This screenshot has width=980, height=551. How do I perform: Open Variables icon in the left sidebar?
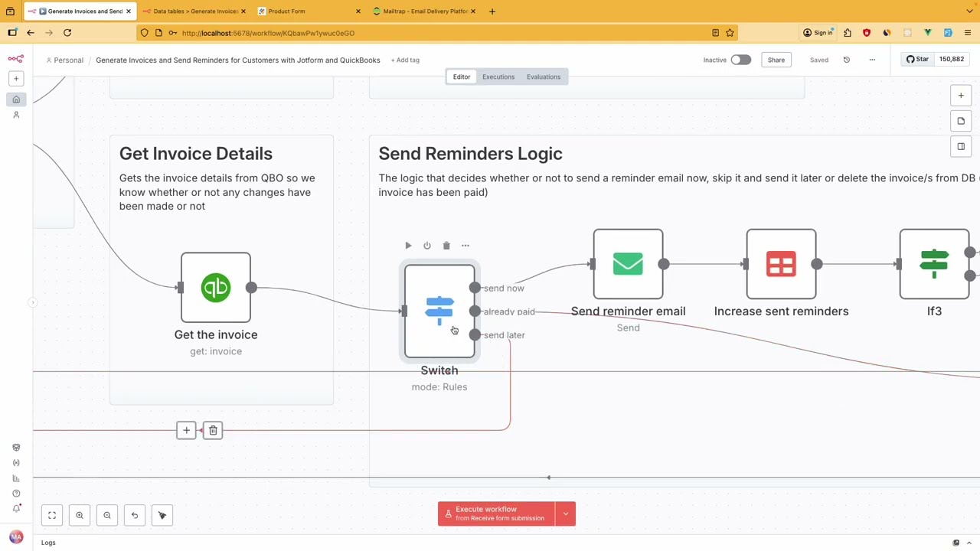[16, 463]
